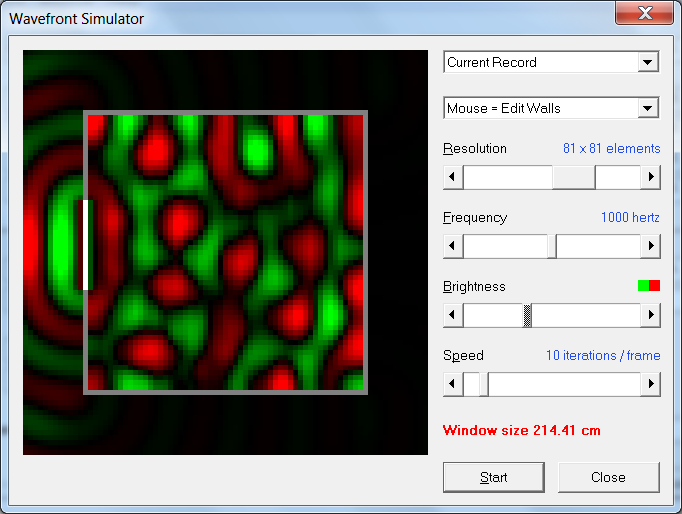Click the '81 x 81 elements' value
Viewport: 682px width, 514px height.
[x=612, y=149]
